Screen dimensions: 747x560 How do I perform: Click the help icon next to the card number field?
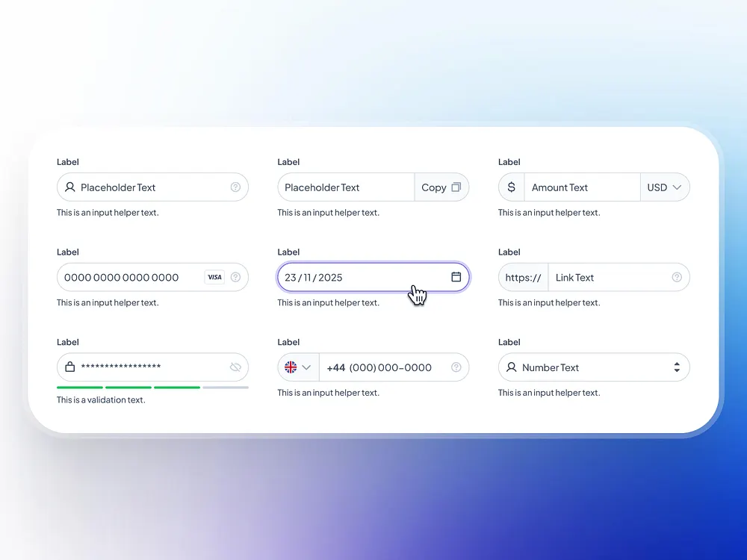click(x=237, y=277)
